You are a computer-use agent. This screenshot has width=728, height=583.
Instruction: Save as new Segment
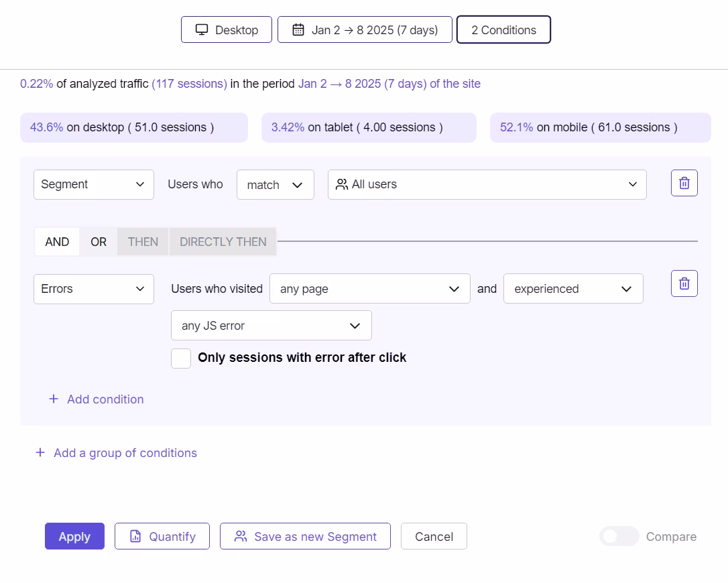305,536
